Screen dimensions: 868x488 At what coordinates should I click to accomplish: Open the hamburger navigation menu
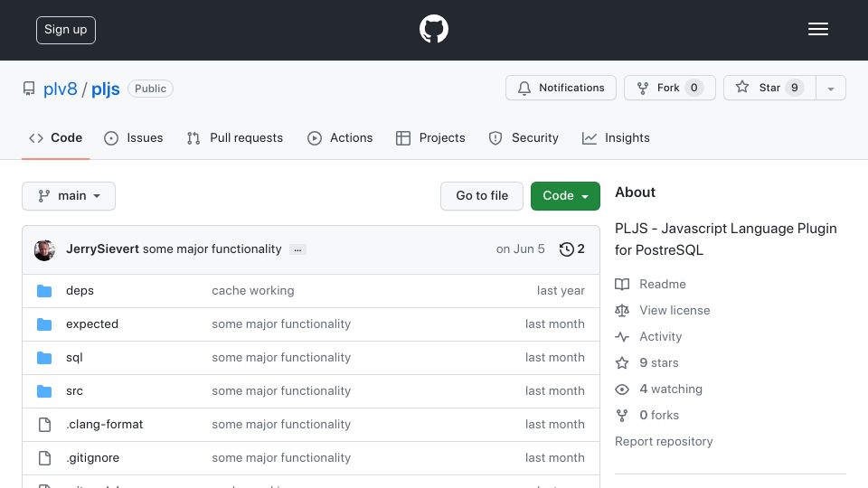click(817, 29)
